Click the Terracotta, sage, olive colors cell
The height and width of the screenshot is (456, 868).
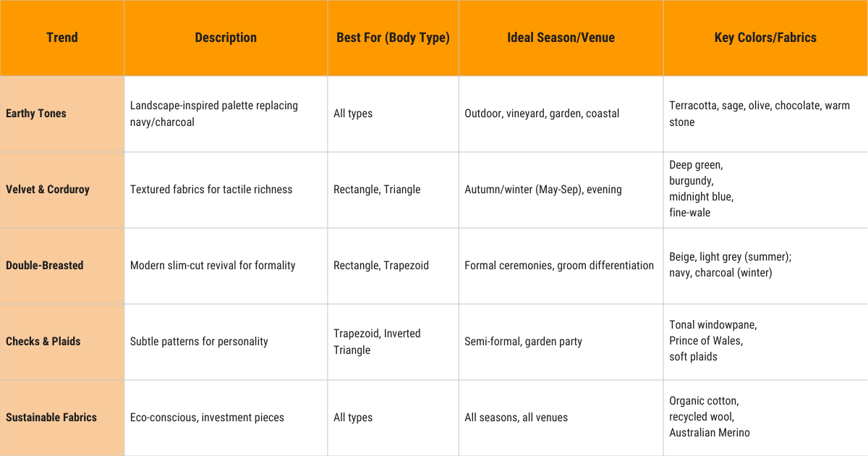759,114
